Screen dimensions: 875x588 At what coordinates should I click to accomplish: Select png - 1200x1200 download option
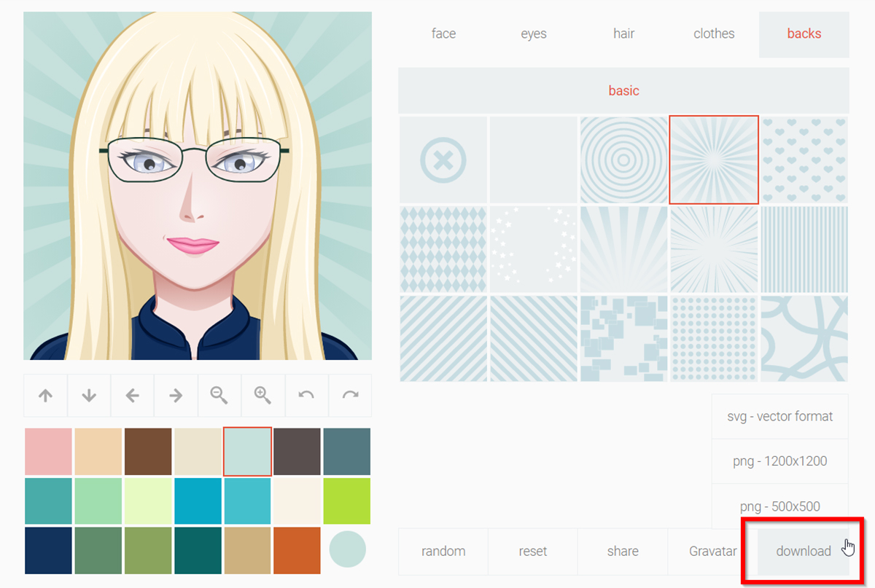click(x=779, y=461)
